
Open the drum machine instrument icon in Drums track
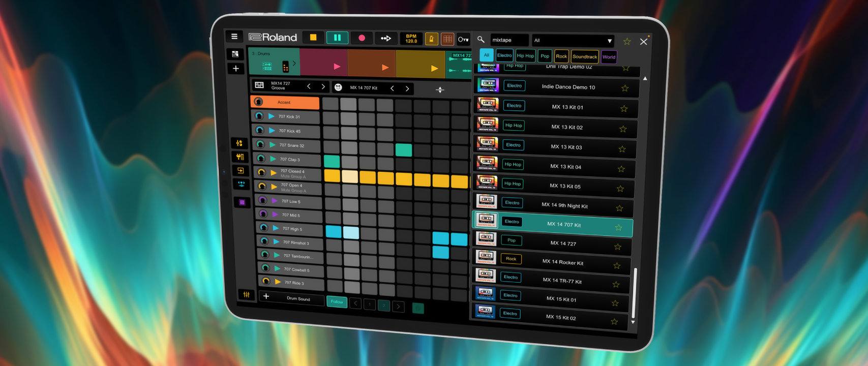285,66
